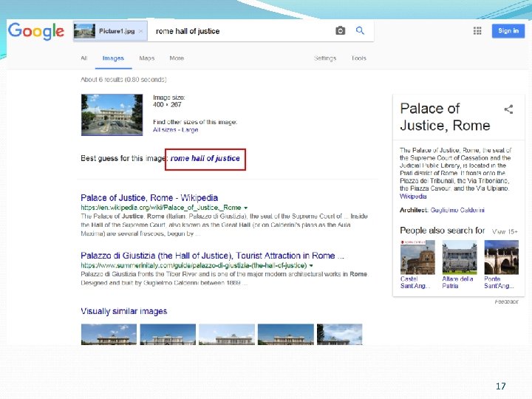This screenshot has height=399, width=532.
Task: Click the Picture1.jpg thumbnail in search box
Action: (x=84, y=31)
